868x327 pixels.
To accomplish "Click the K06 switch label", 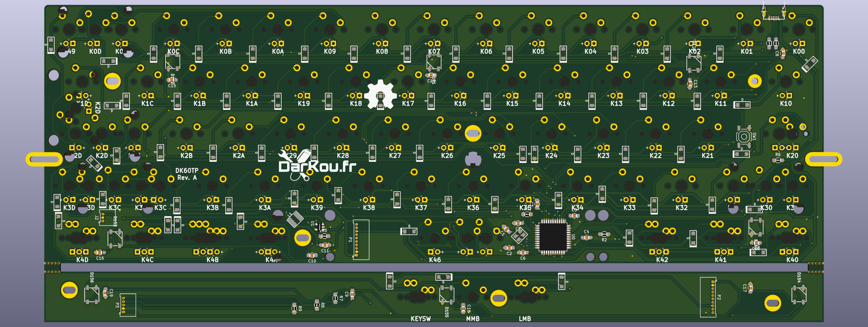I will 486,52.
